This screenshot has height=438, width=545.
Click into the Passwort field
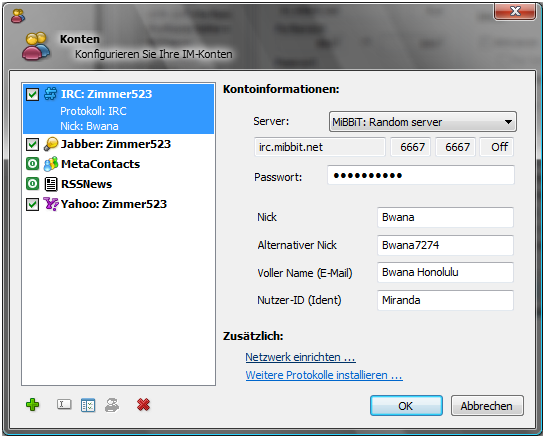[x=421, y=175]
